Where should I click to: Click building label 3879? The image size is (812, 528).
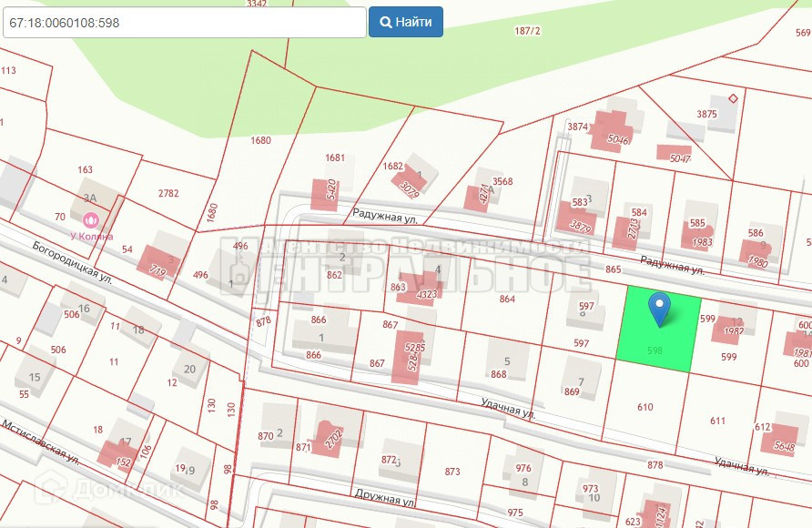click(x=580, y=228)
